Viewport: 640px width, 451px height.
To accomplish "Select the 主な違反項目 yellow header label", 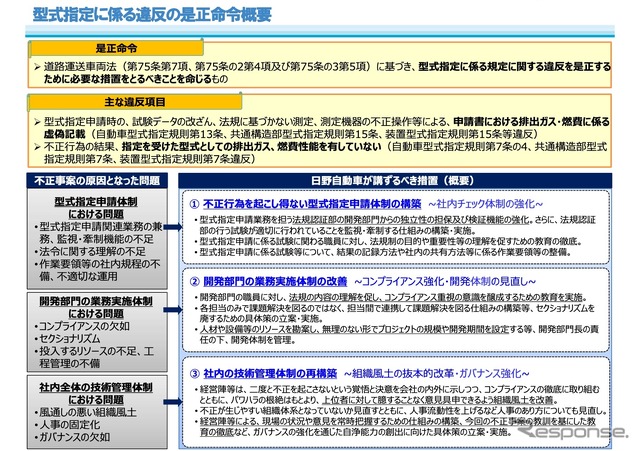I will (x=135, y=102).
